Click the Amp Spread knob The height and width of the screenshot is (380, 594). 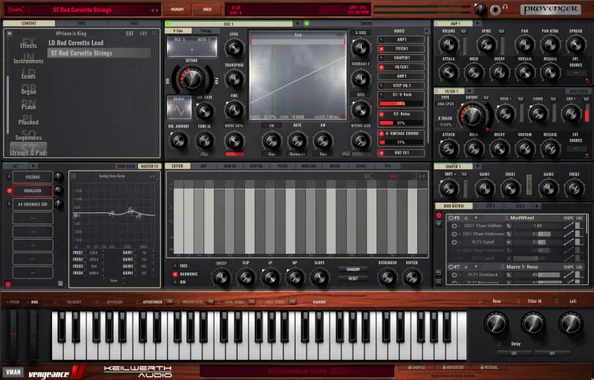point(576,45)
